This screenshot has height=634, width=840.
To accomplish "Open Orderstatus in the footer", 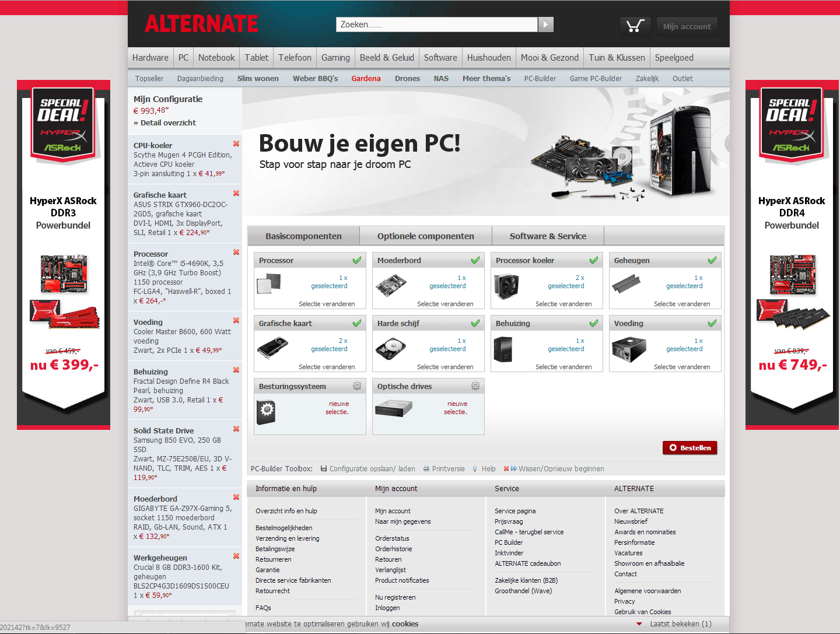I will [392, 538].
